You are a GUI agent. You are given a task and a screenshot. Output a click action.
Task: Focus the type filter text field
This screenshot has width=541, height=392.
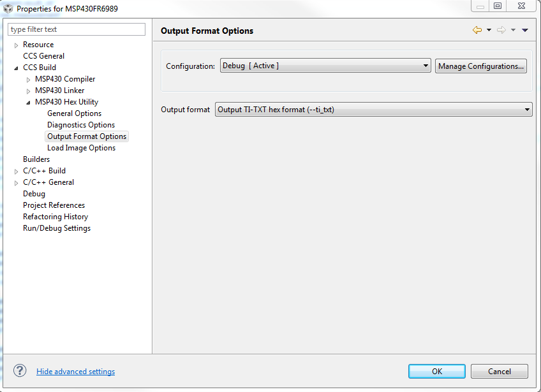pos(77,29)
